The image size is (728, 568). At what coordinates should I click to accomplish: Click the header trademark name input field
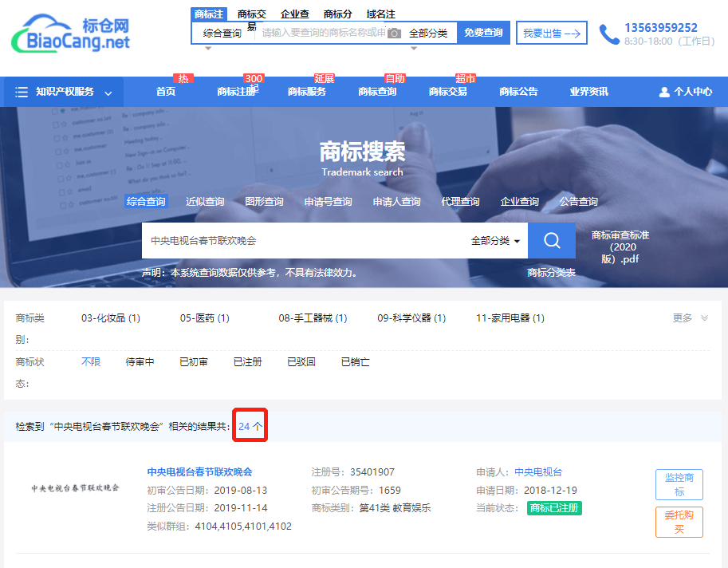coord(323,33)
